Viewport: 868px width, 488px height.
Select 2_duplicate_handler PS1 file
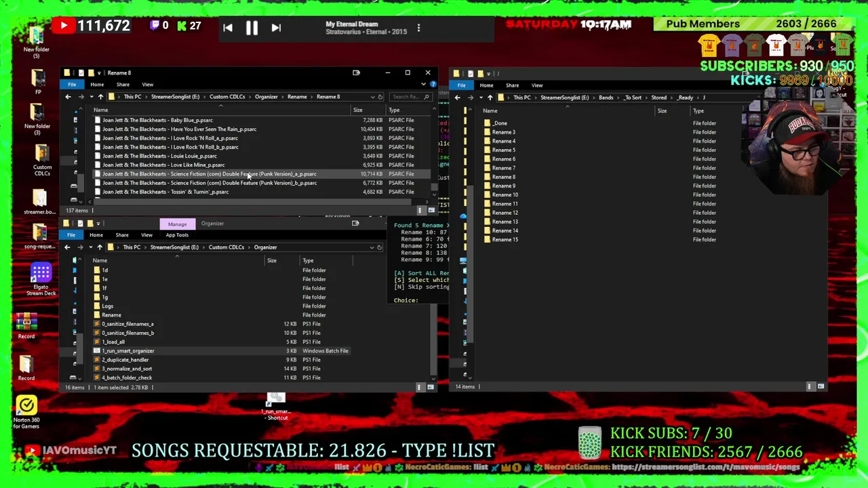point(125,360)
